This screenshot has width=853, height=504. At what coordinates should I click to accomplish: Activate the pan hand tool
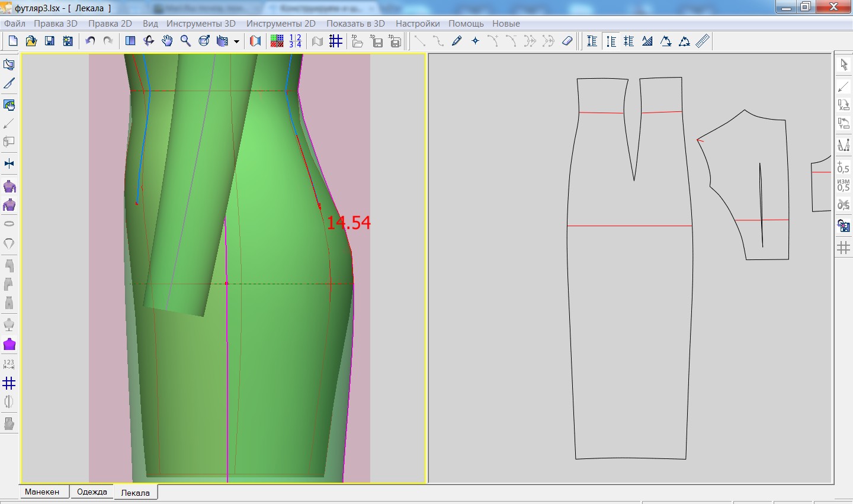[x=168, y=41]
